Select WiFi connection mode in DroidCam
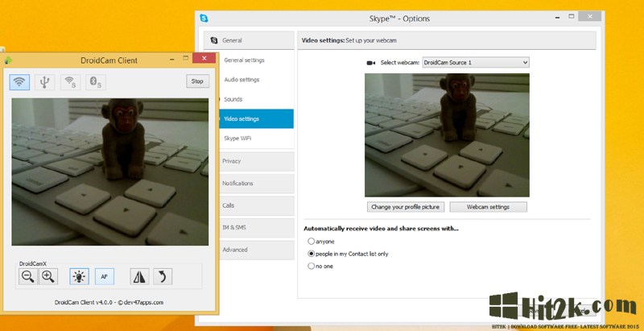This screenshot has height=331, width=644. coord(19,82)
